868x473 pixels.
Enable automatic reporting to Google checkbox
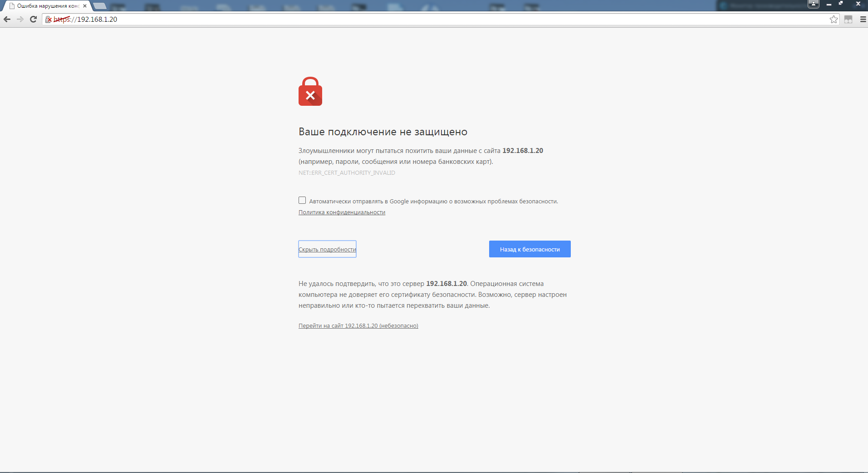(302, 200)
